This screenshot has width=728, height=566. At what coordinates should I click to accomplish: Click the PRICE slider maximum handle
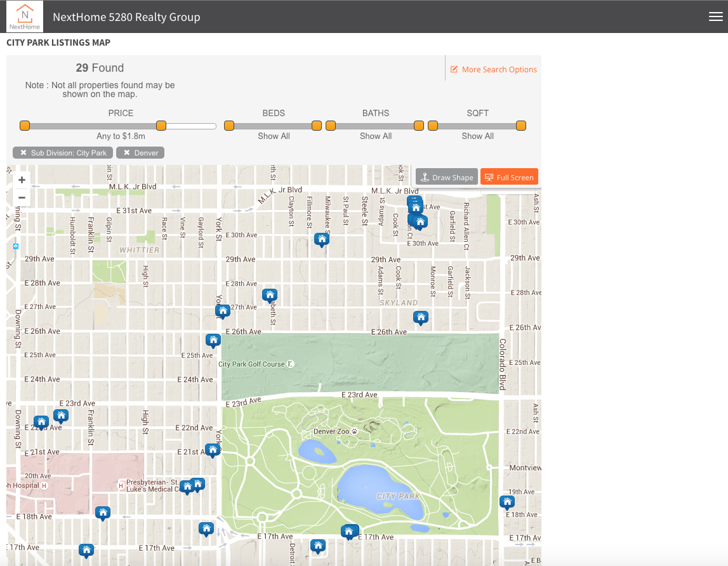tap(161, 126)
